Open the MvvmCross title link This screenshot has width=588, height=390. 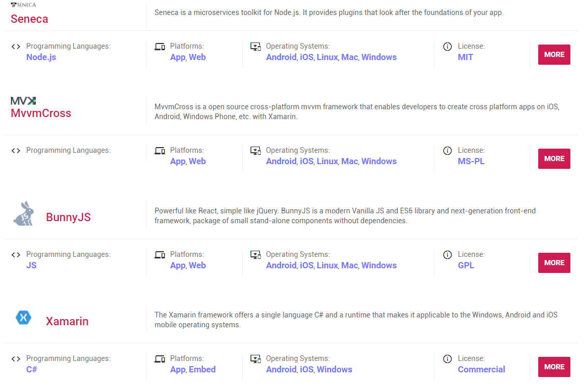[x=41, y=113]
